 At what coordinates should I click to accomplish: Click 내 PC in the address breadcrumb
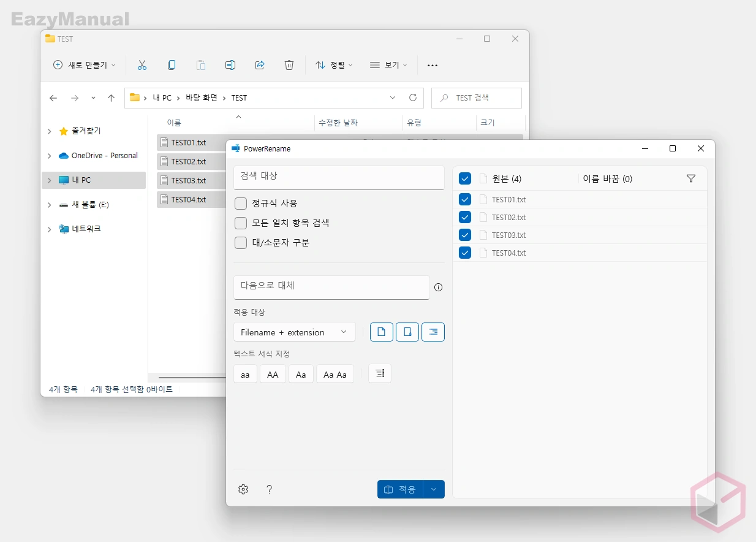pyautogui.click(x=162, y=98)
